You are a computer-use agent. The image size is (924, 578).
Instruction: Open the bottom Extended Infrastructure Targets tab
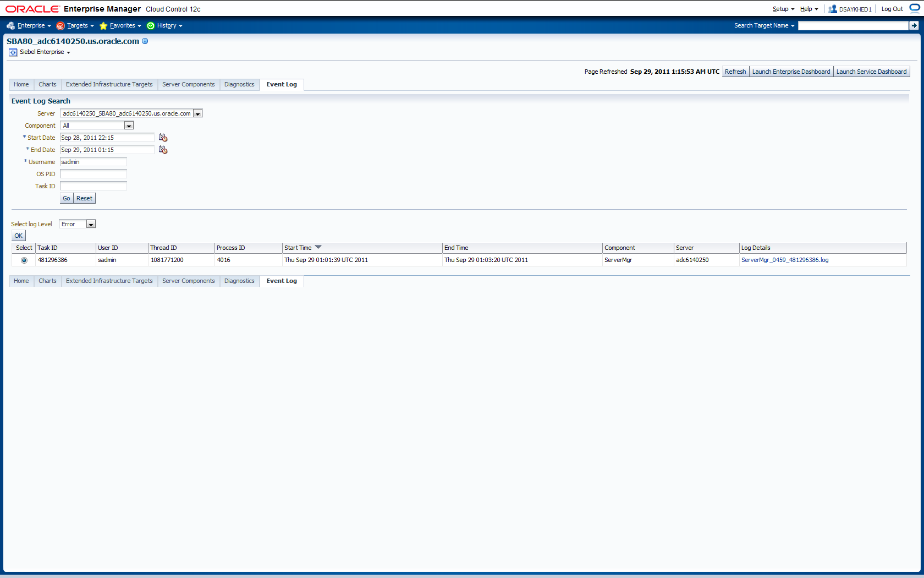coord(109,281)
